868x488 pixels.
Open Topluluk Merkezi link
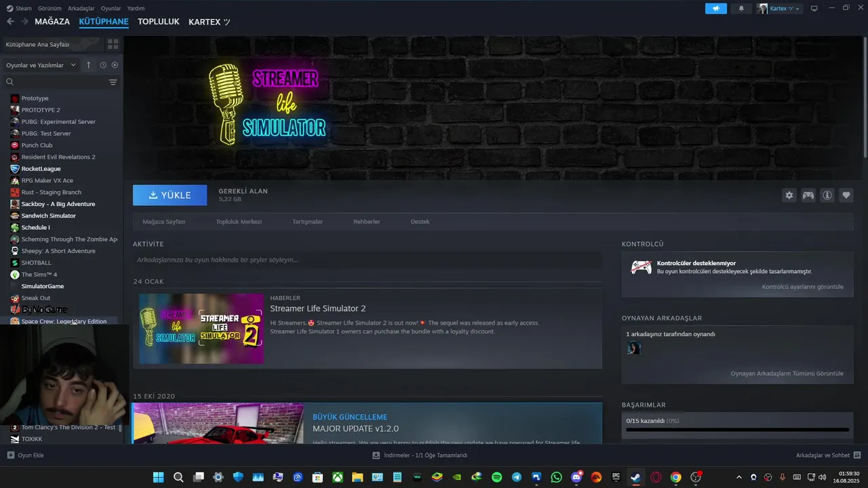point(239,222)
